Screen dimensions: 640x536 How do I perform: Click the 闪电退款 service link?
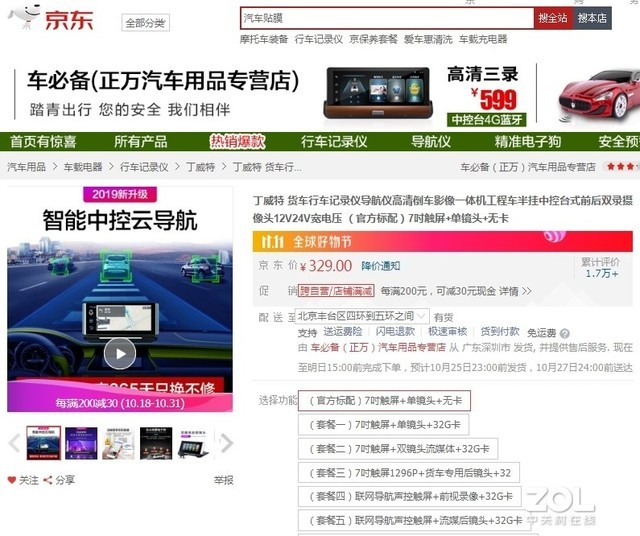pyautogui.click(x=395, y=332)
